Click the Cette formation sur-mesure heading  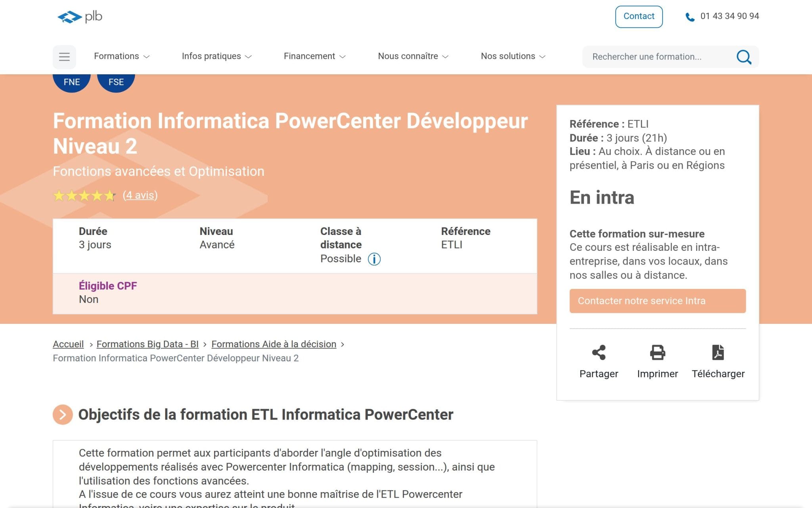637,234
